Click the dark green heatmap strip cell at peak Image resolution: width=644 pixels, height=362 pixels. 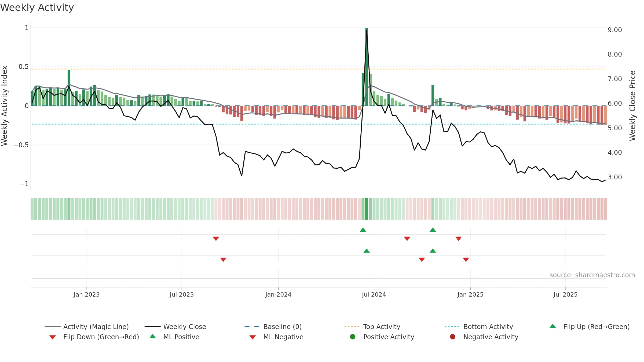tap(367, 209)
